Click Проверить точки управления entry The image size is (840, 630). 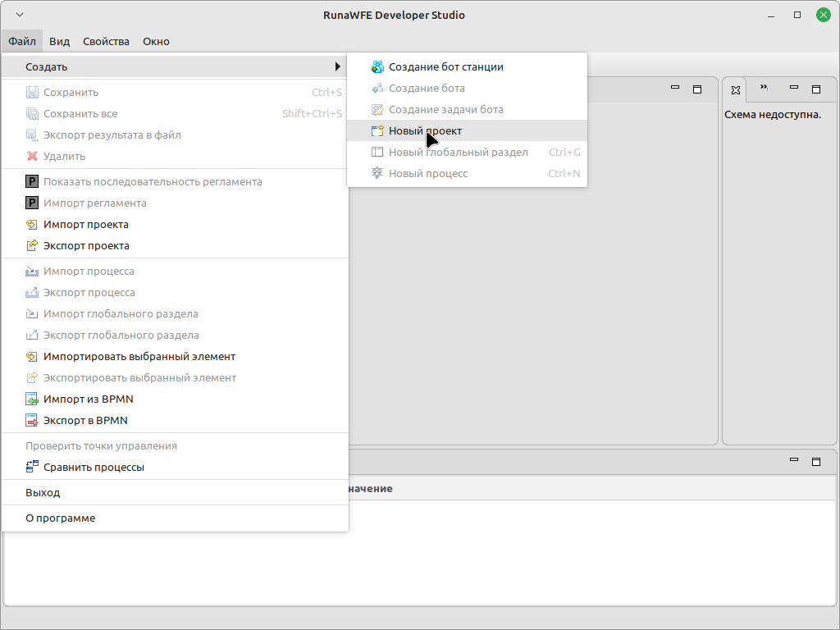(176, 445)
